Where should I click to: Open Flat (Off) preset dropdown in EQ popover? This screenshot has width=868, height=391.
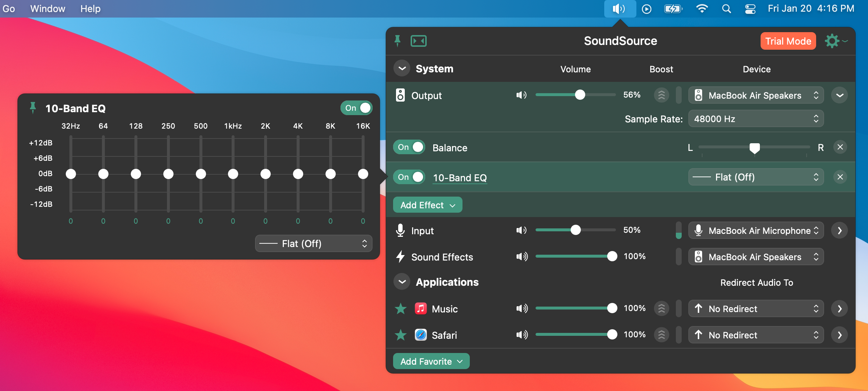(313, 243)
